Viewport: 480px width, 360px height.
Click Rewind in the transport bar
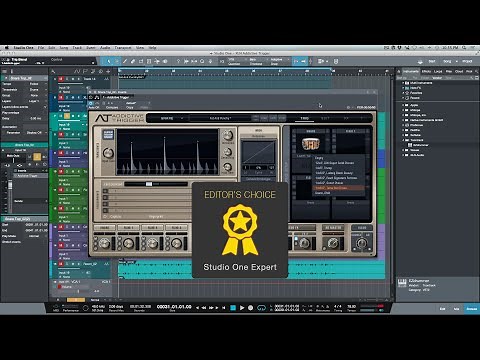coord(204,308)
